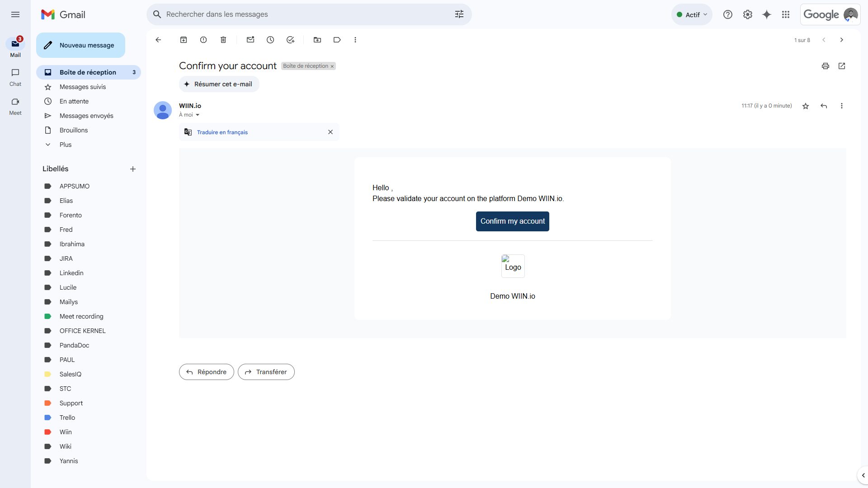Open the Wiin label
Image resolution: width=868 pixels, height=488 pixels.
89,432
